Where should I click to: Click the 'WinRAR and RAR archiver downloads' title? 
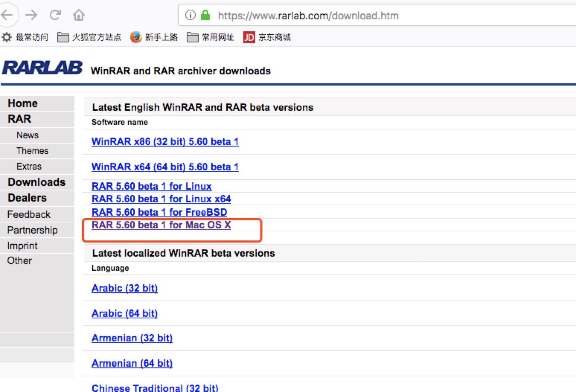(181, 71)
